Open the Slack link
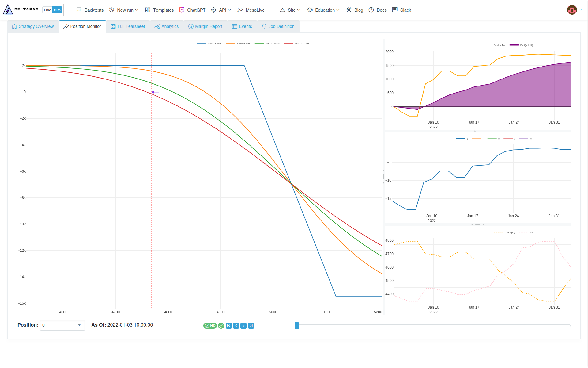 point(401,10)
